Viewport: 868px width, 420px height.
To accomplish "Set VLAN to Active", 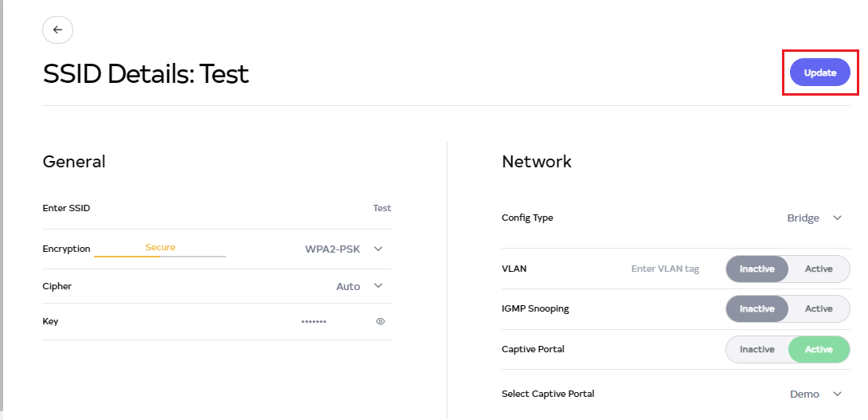I will click(819, 269).
